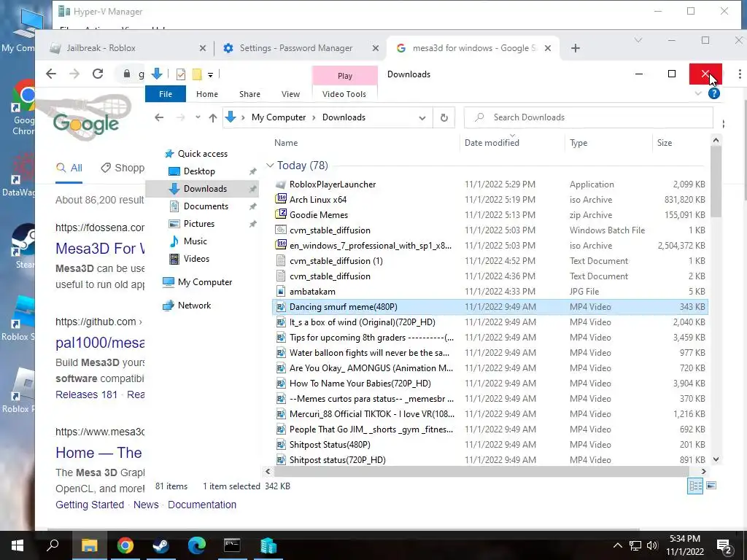Go up one folder level arrow
The image size is (747, 560).
[213, 117]
